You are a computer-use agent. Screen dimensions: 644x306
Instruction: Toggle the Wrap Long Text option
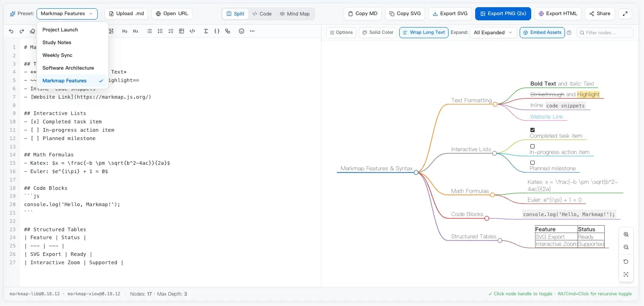click(424, 33)
